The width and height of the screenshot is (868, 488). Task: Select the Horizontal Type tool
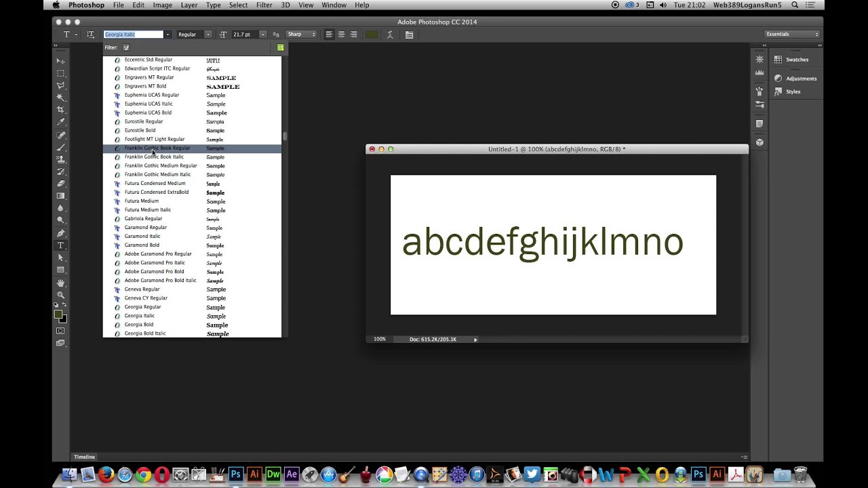(x=60, y=245)
